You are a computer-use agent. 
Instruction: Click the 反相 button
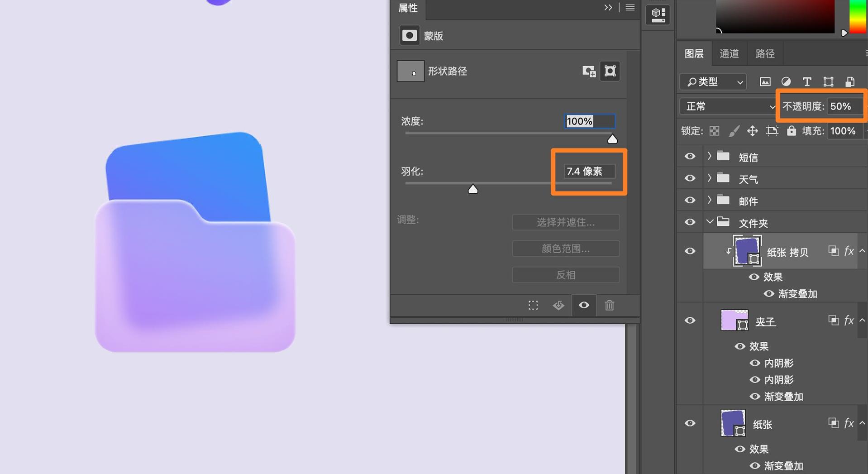(566, 275)
